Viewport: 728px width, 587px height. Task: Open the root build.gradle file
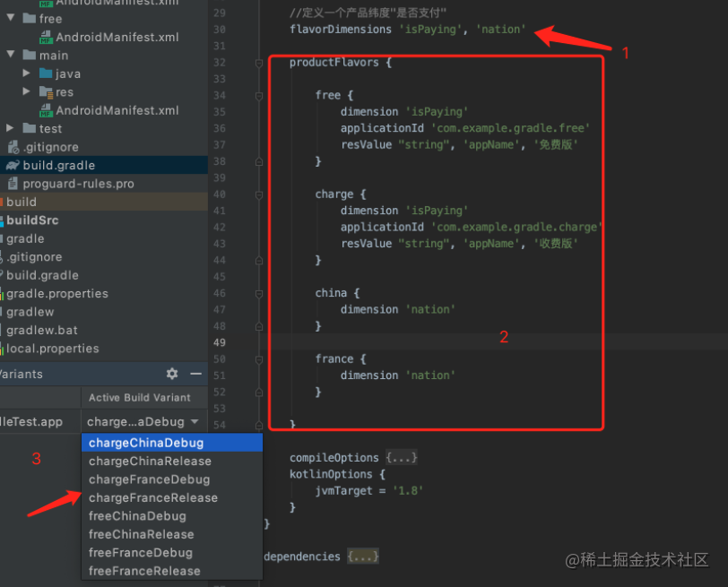tap(42, 275)
